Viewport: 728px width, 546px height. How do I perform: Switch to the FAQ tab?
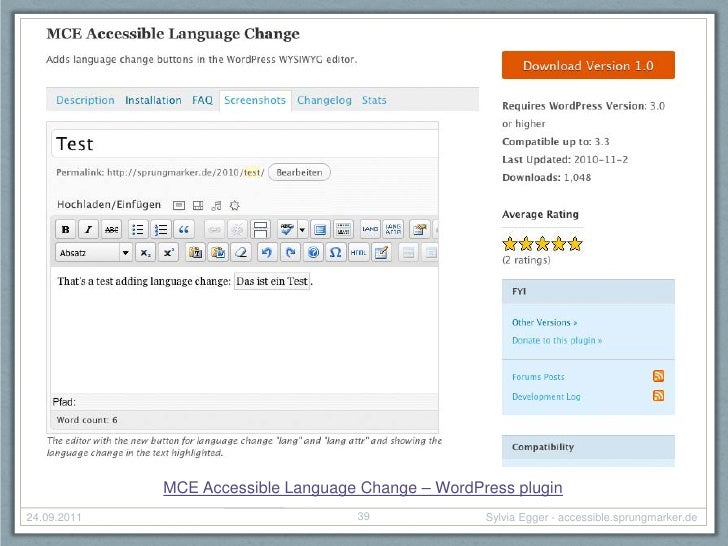pos(202,100)
